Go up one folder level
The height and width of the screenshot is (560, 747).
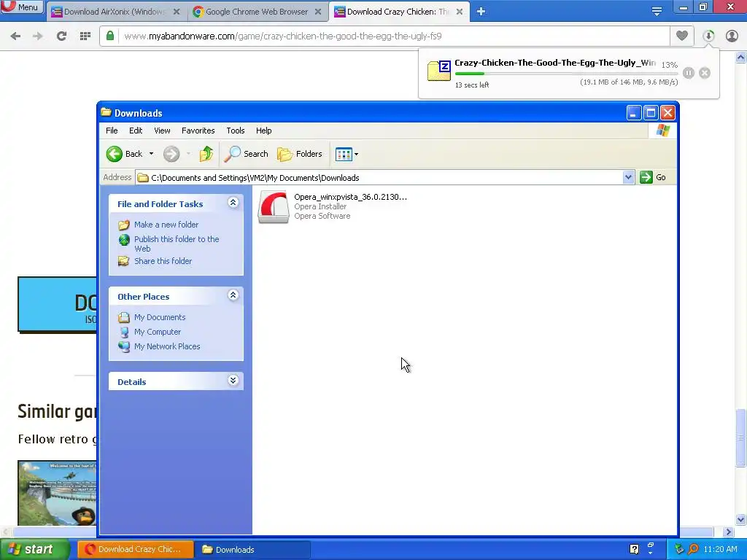[x=206, y=154]
